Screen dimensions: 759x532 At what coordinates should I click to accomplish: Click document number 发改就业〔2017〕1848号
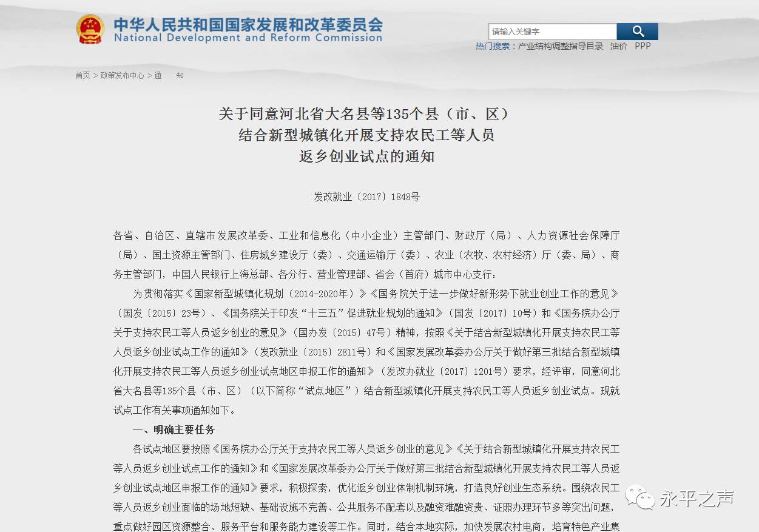coord(366,197)
